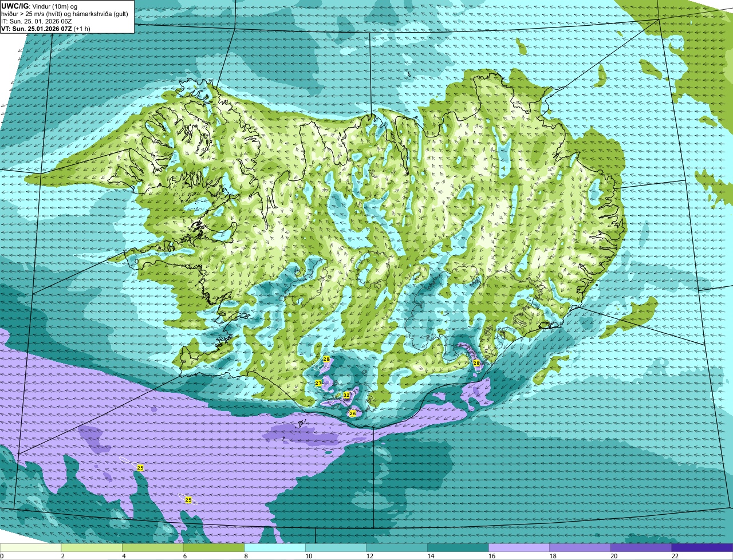Click the 0–2 m/s cream legend swatch

click(30, 548)
